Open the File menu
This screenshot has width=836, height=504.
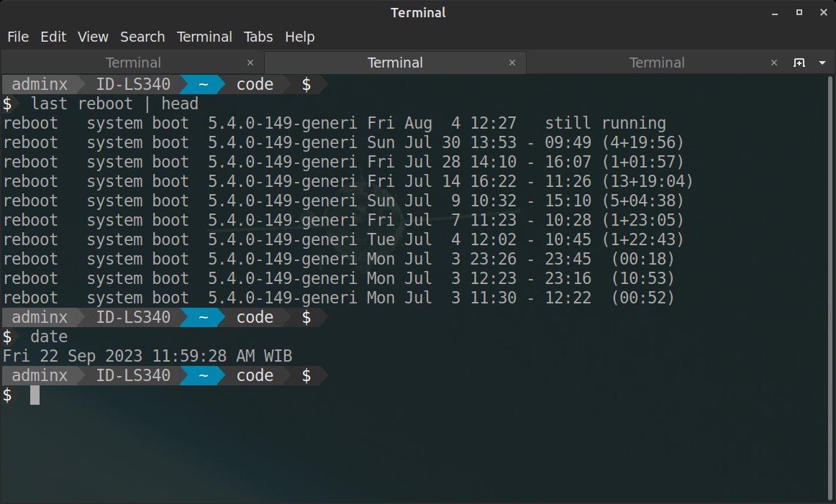coord(17,37)
